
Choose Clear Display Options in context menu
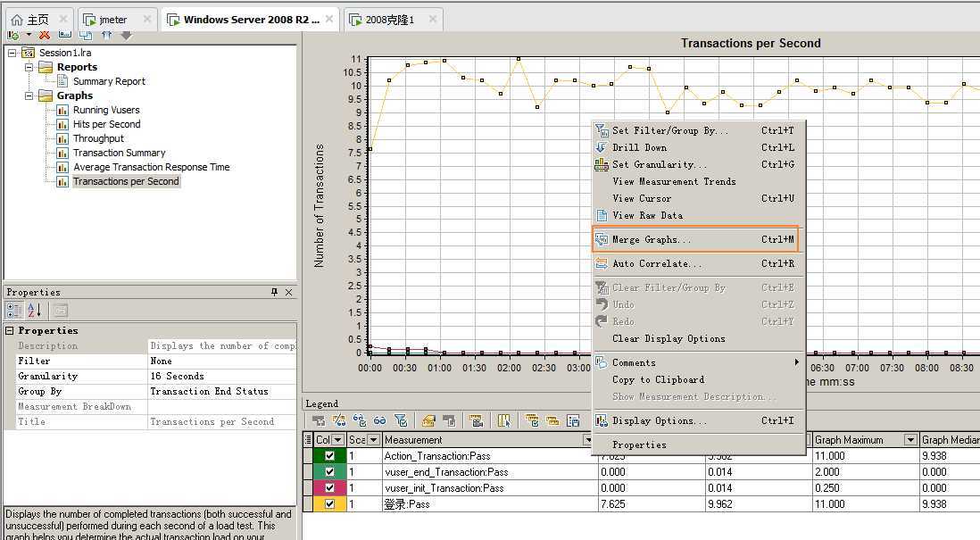pos(697,338)
